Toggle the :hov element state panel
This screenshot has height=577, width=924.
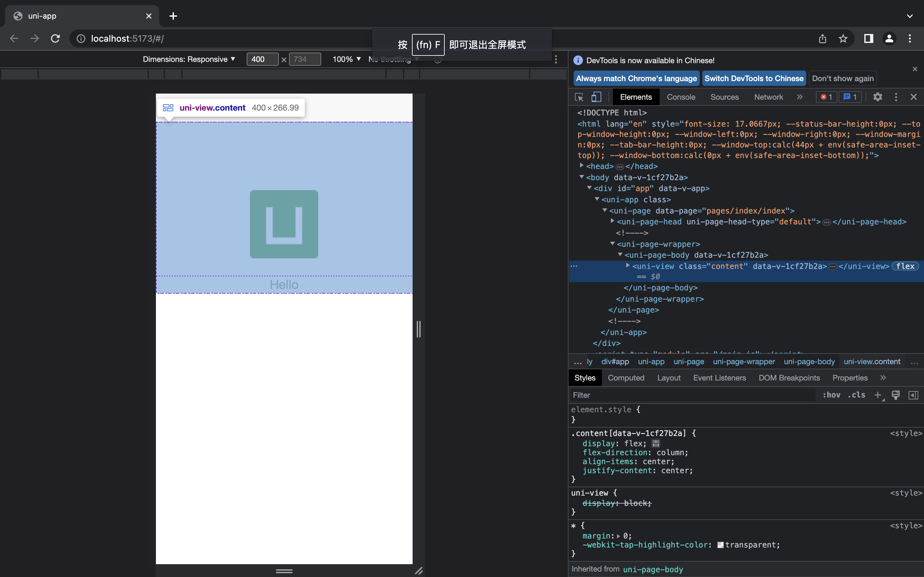pos(831,395)
